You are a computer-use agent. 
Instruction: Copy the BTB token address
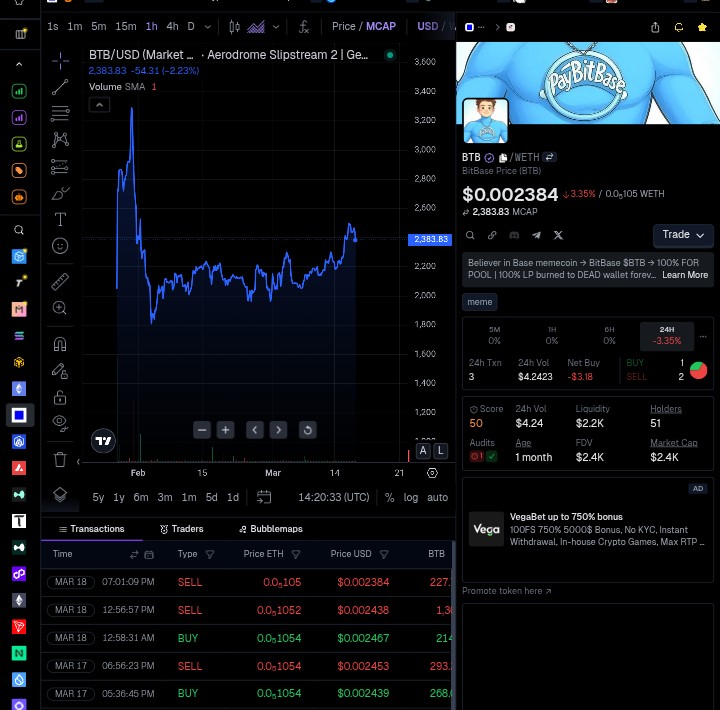[x=503, y=158]
